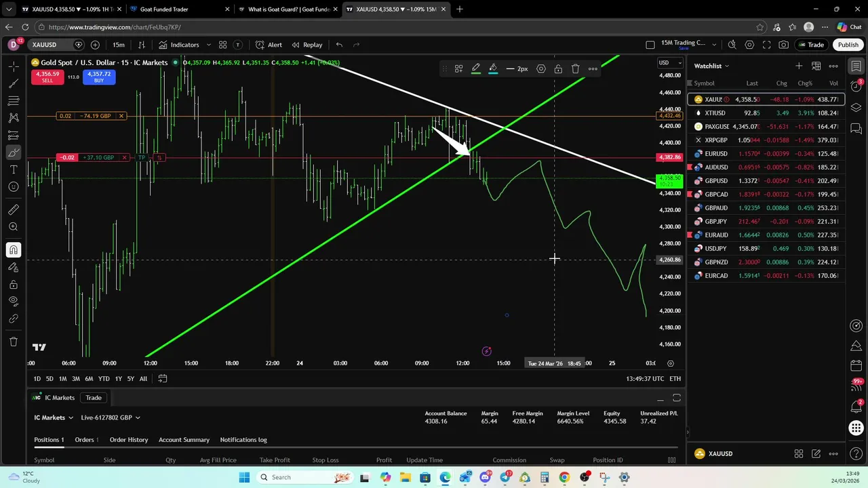Select the All time range

tap(143, 379)
